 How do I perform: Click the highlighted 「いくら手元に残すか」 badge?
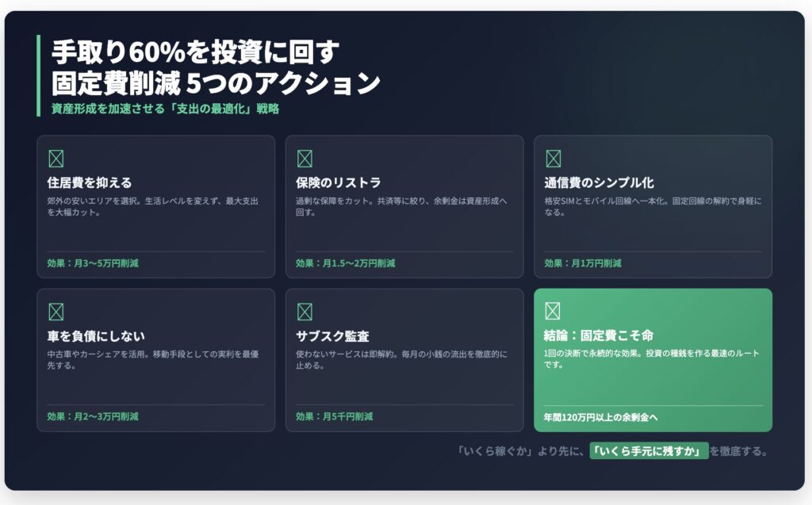click(649, 451)
